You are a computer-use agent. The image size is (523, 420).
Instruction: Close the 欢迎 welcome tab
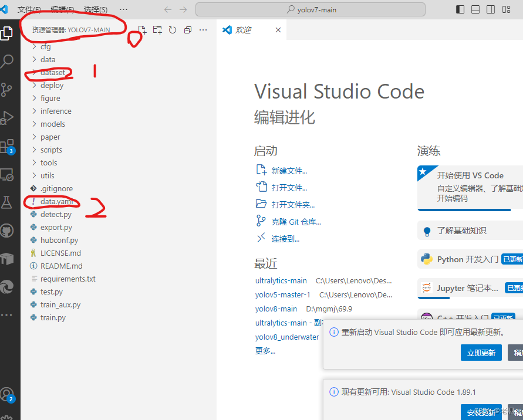coord(278,30)
